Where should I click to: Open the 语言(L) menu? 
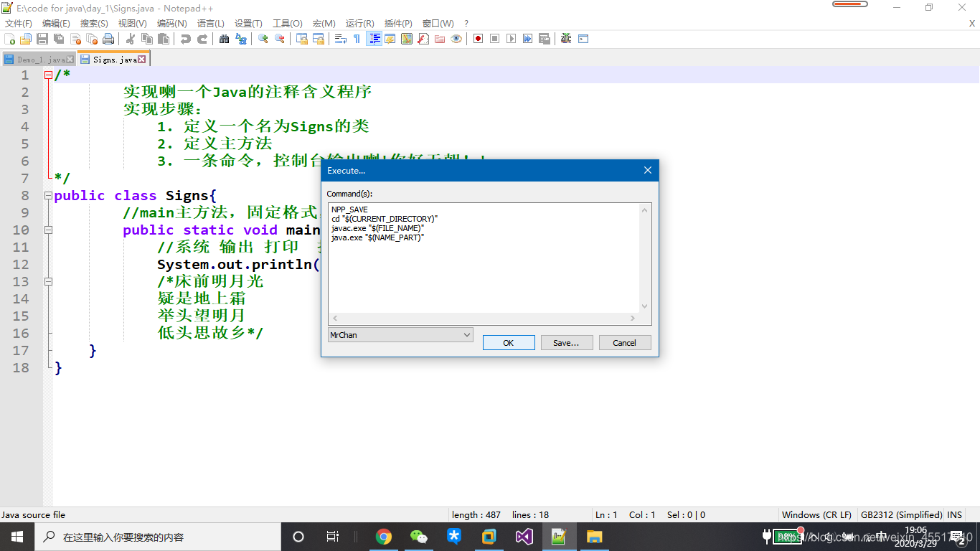click(210, 24)
